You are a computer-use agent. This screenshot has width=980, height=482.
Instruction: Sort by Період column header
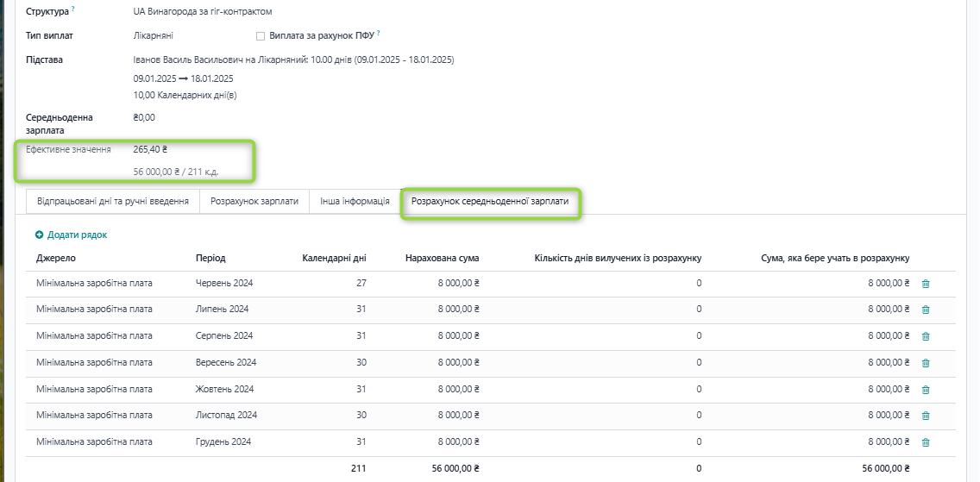210,258
